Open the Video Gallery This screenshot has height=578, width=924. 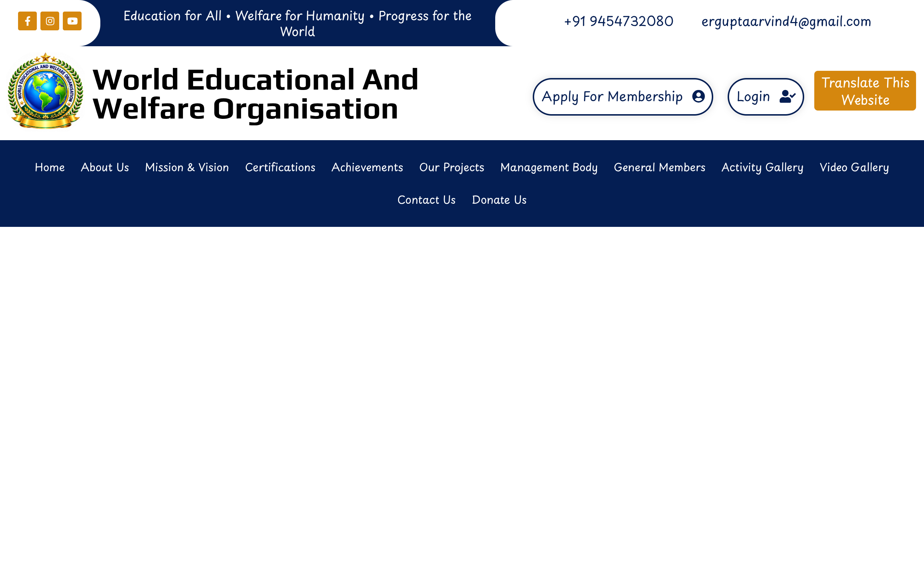[x=854, y=167]
